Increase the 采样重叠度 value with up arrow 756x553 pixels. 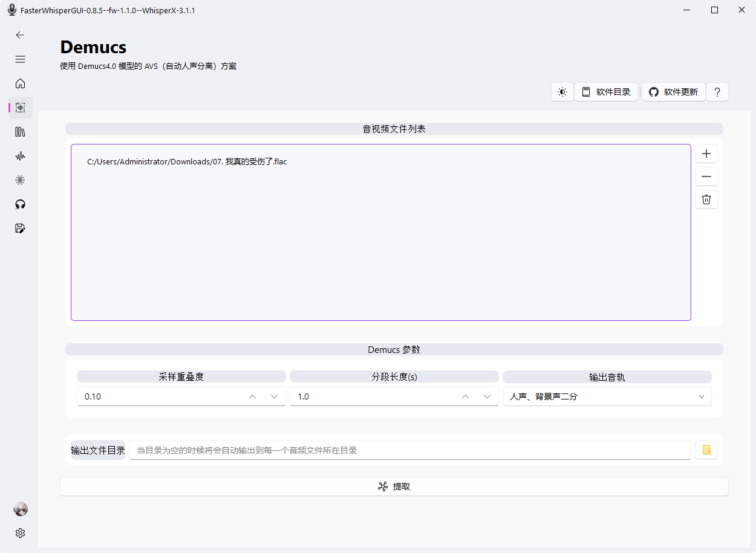click(252, 396)
